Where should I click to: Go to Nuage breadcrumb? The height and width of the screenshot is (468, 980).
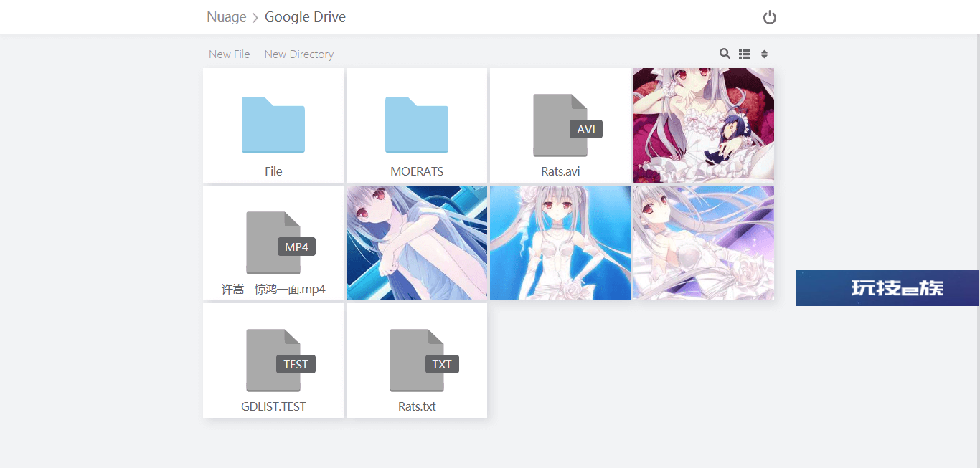point(227,16)
